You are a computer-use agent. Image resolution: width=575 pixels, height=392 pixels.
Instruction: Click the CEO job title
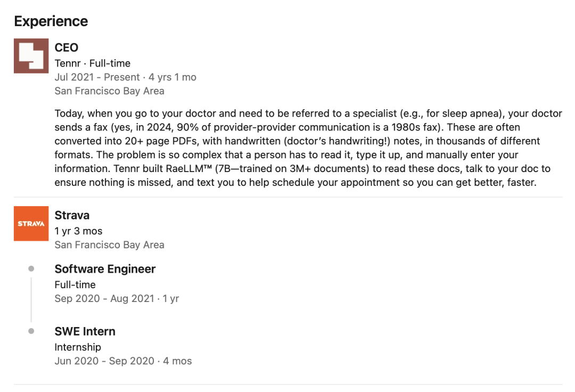[67, 48]
